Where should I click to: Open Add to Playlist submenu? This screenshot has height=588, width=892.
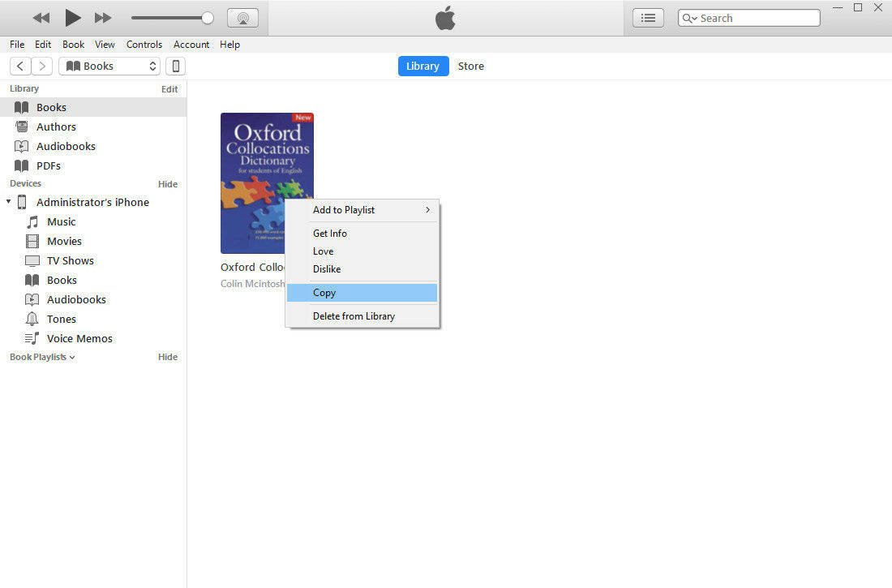click(x=362, y=209)
